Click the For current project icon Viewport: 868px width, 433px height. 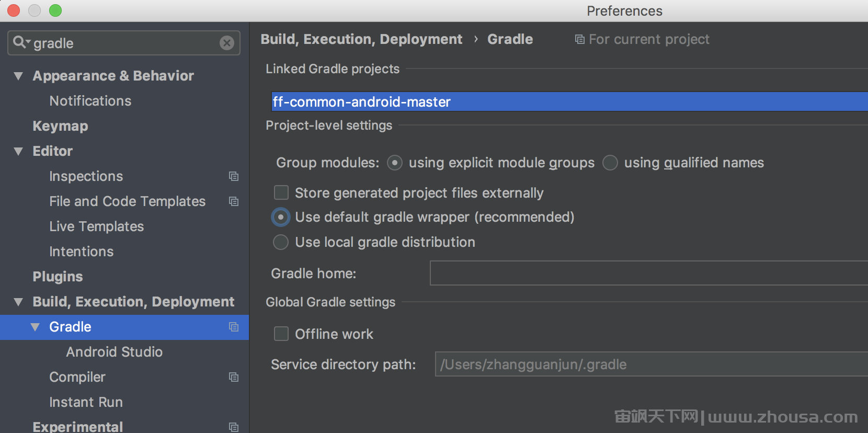click(579, 40)
